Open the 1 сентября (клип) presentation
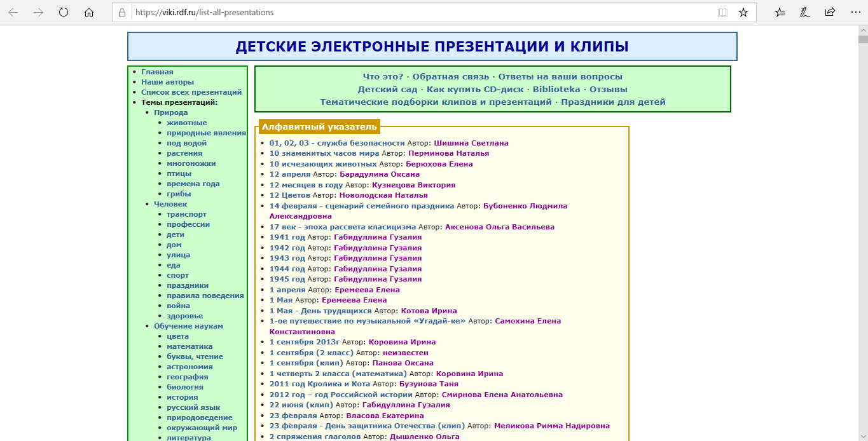The height and width of the screenshot is (441, 868). click(x=307, y=363)
